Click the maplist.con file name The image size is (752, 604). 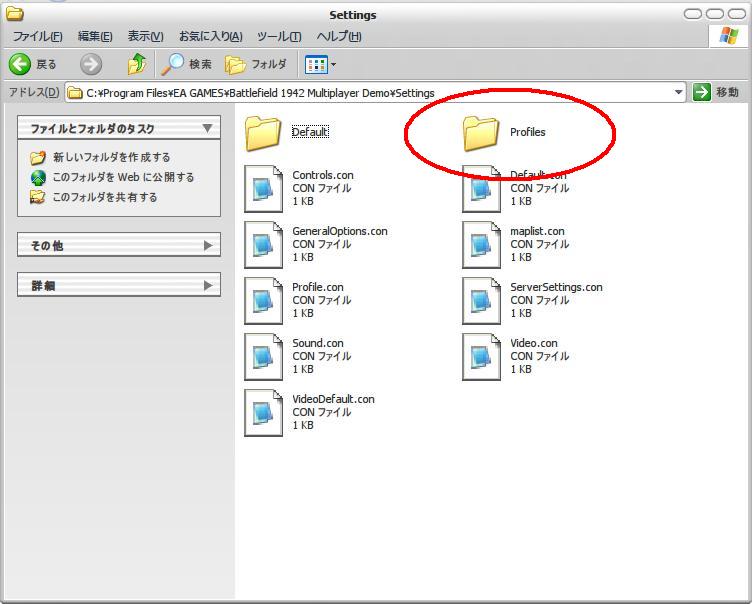537,231
